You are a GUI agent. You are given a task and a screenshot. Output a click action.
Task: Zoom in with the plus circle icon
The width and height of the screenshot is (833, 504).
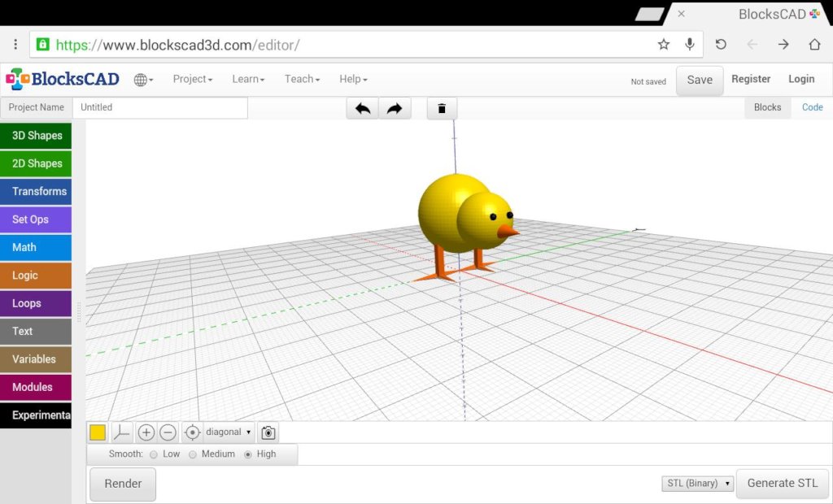146,432
